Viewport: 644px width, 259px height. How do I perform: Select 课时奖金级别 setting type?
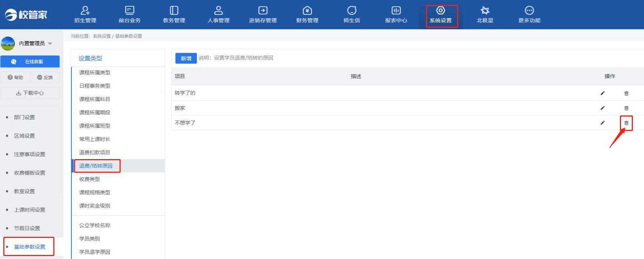(95, 206)
